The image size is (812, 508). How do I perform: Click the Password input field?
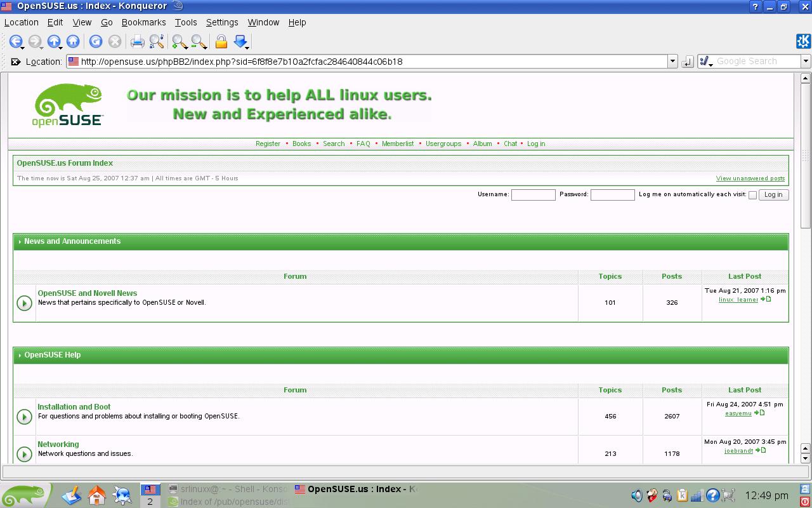tap(613, 195)
